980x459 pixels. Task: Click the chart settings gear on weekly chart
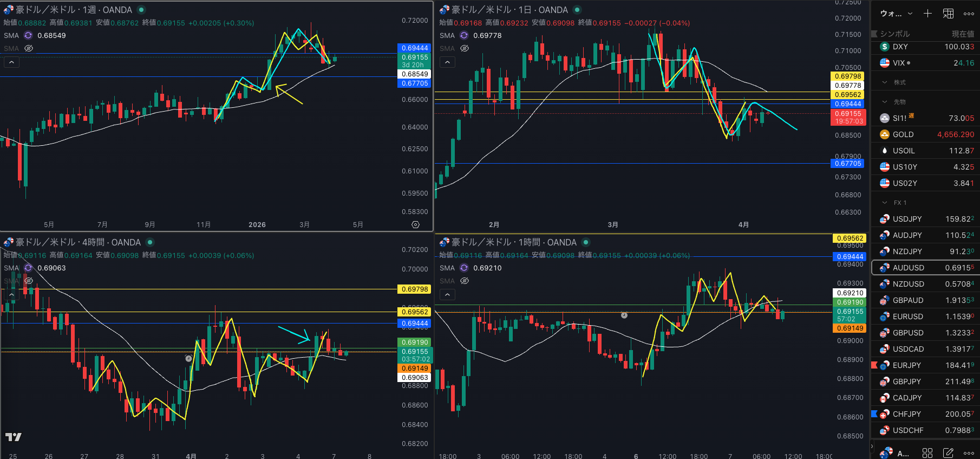pyautogui.click(x=415, y=224)
